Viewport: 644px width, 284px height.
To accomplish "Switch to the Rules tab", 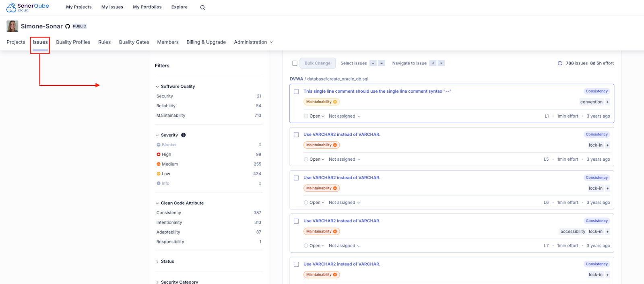I will (x=104, y=42).
